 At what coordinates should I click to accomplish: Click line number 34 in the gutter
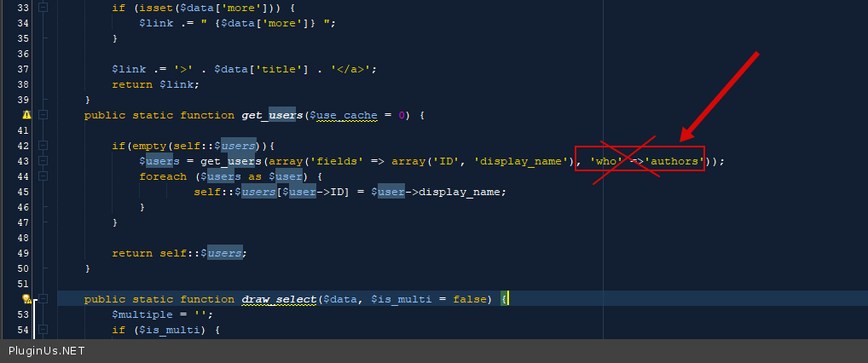23,23
